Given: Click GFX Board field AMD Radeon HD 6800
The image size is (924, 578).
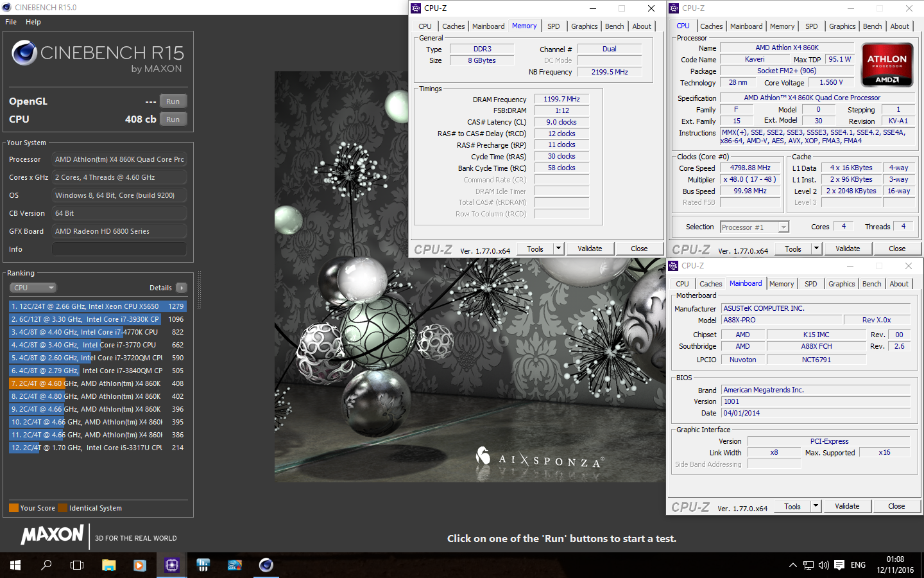Looking at the screenshot, I should pos(119,231).
